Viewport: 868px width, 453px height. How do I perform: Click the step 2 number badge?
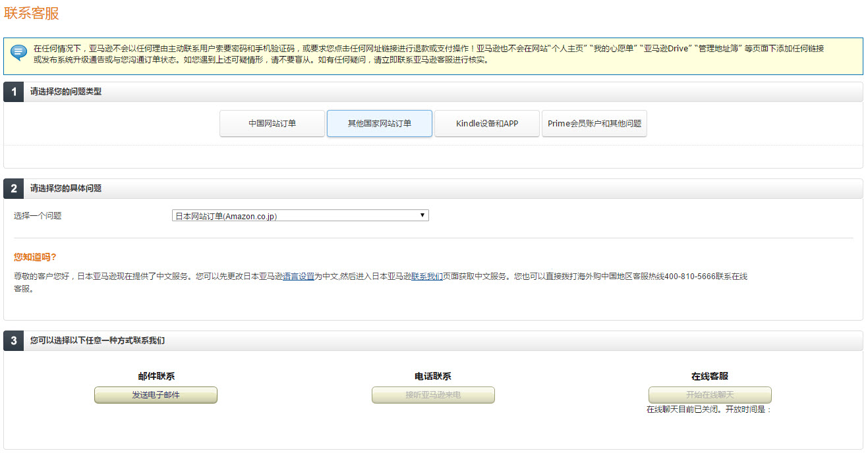pos(14,188)
